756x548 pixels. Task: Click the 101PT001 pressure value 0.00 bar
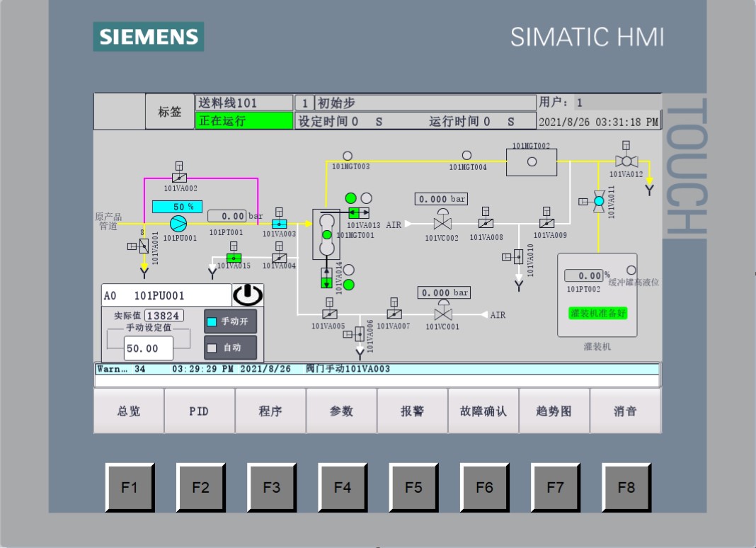pos(227,216)
